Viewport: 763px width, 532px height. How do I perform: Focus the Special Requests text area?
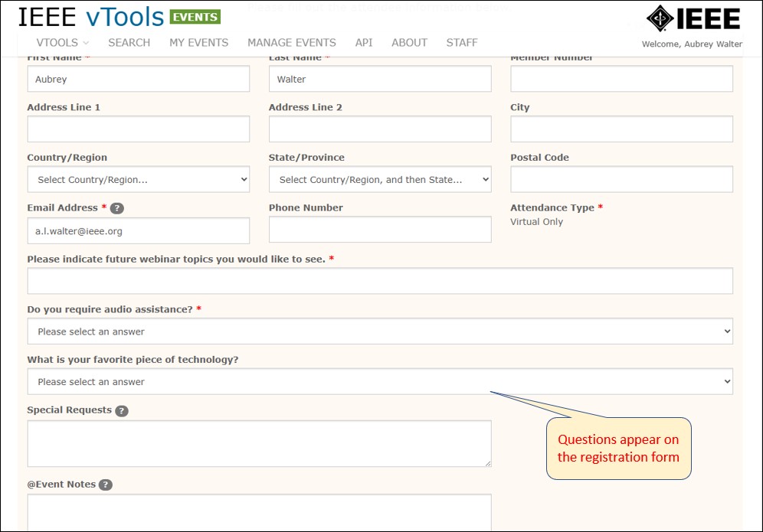click(260, 443)
